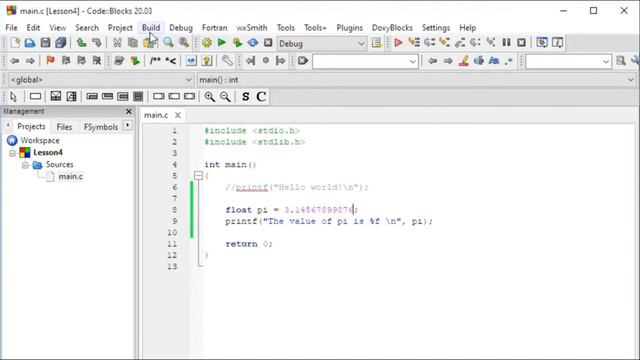The width and height of the screenshot is (640, 360).
Task: Click the Step out debug icon
Action: click(x=460, y=43)
